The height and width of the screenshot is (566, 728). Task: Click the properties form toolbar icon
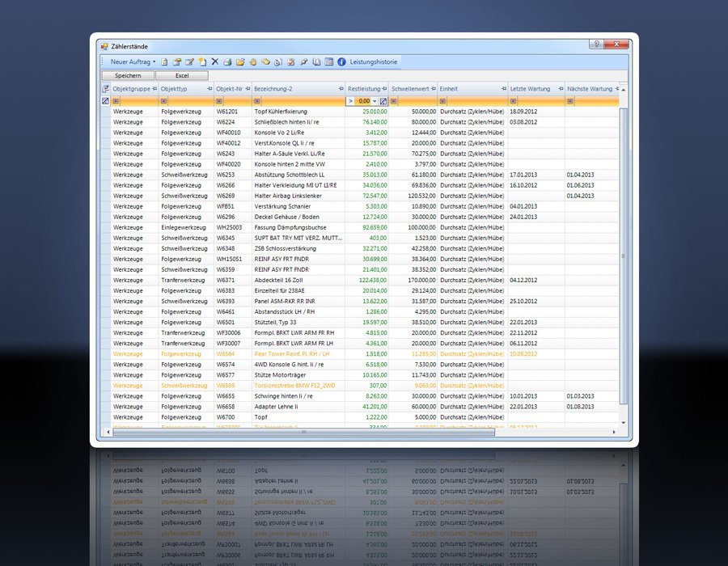(x=177, y=61)
